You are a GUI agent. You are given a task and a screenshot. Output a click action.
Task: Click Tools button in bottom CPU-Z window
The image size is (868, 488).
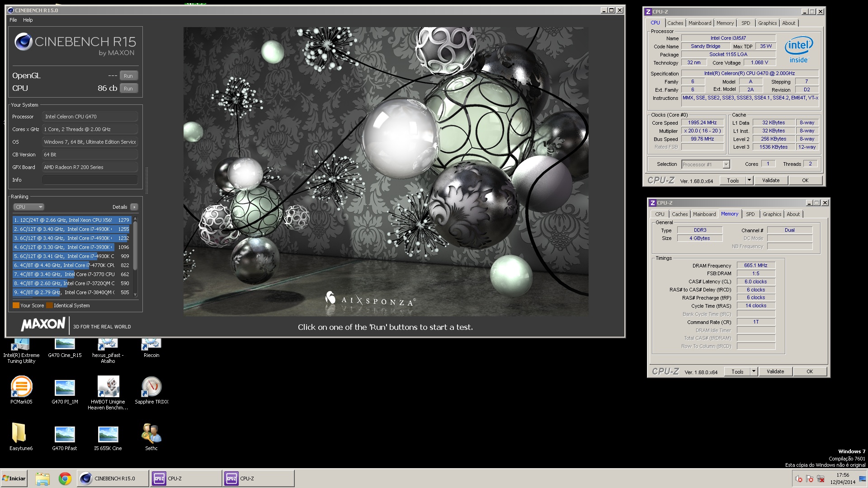coord(737,371)
